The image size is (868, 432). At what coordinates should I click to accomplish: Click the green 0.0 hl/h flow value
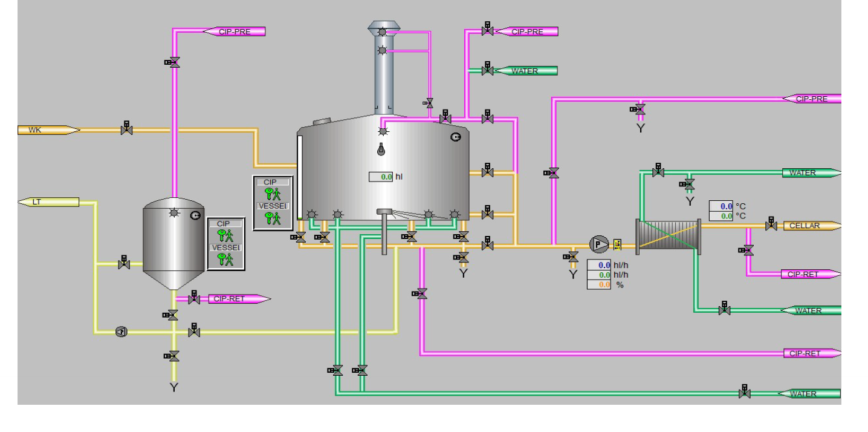pyautogui.click(x=600, y=275)
